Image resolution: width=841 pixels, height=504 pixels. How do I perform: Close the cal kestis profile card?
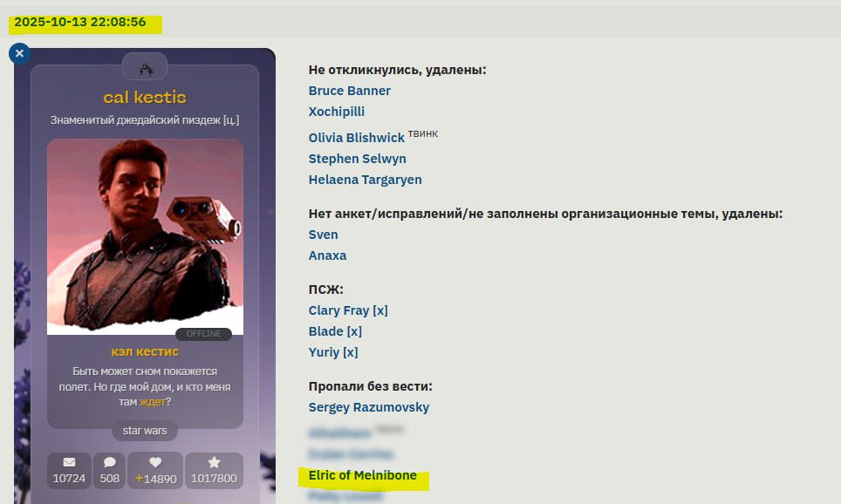pos(19,53)
